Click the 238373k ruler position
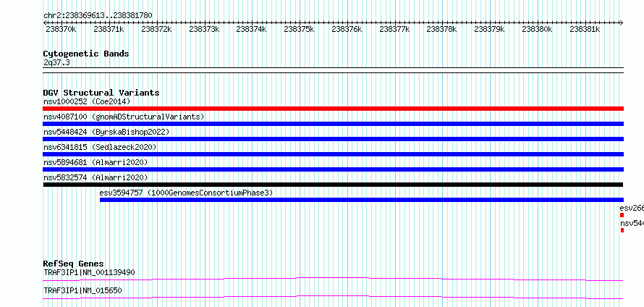 [204, 29]
